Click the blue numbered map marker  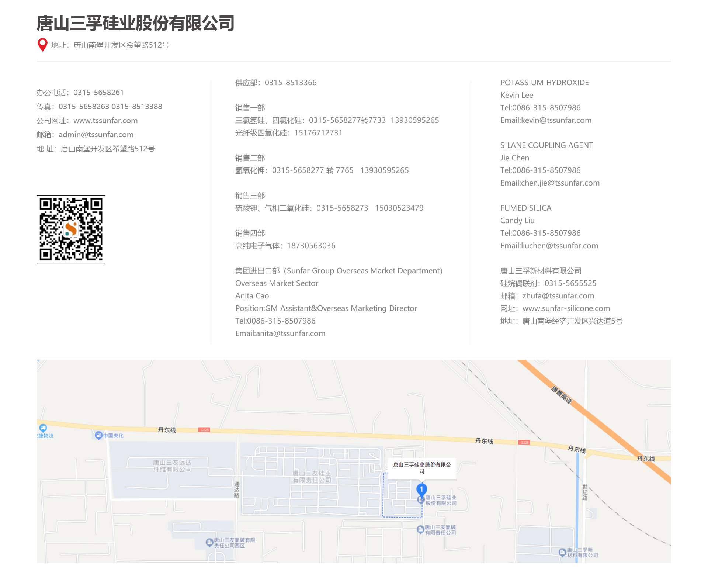[x=421, y=489]
